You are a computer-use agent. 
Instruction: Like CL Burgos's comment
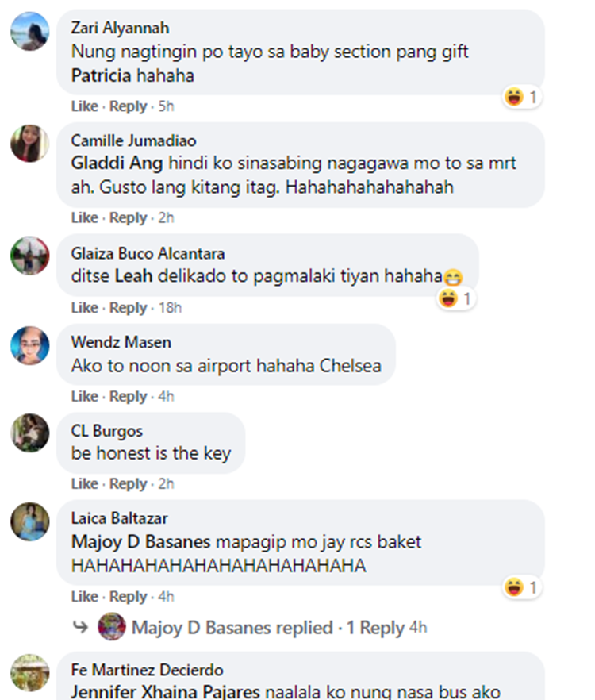pyautogui.click(x=84, y=483)
